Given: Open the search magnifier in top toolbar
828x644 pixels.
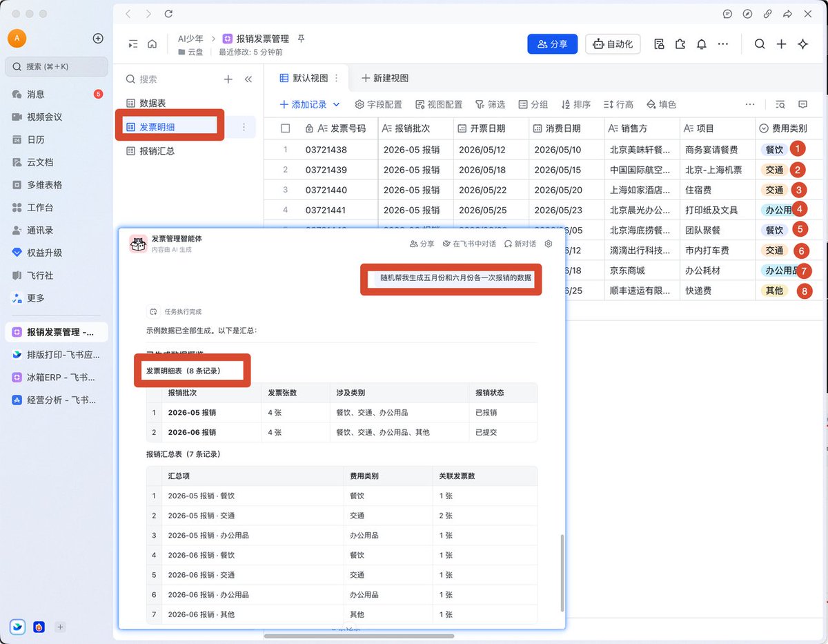Looking at the screenshot, I should (760, 44).
